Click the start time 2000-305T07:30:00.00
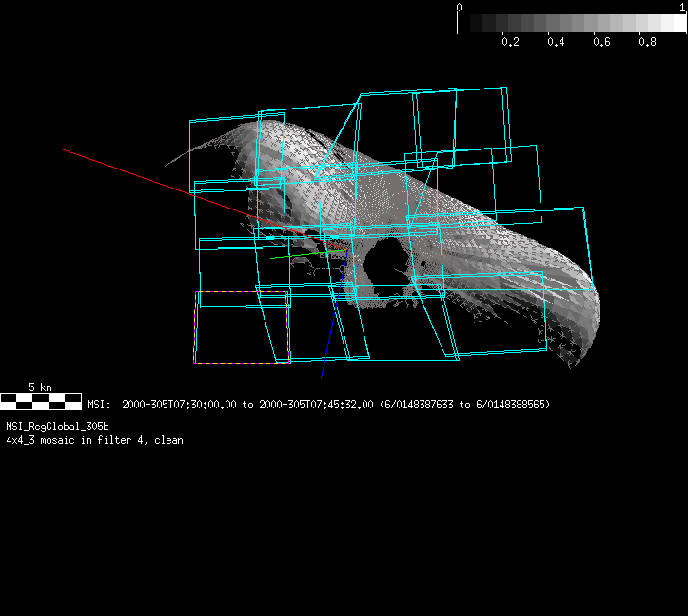Image resolution: width=688 pixels, height=616 pixels. click(181, 405)
